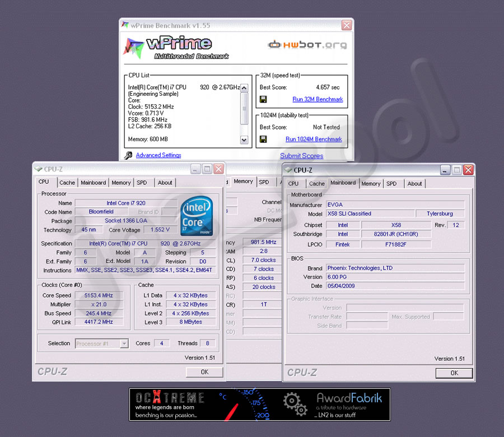Switch to Memory tab in right CPU-Z
The height and width of the screenshot is (437, 504).
tap(371, 184)
